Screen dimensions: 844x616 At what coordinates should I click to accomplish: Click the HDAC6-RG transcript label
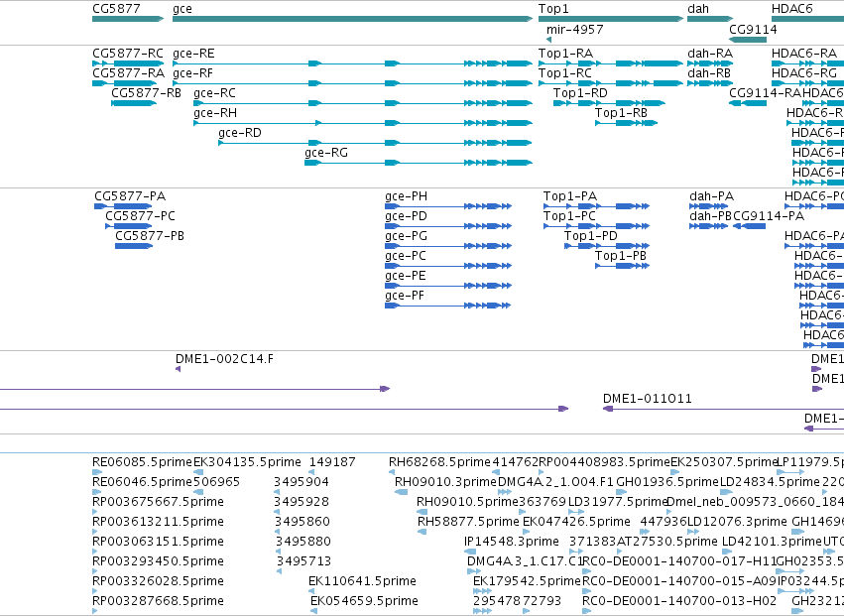[804, 73]
